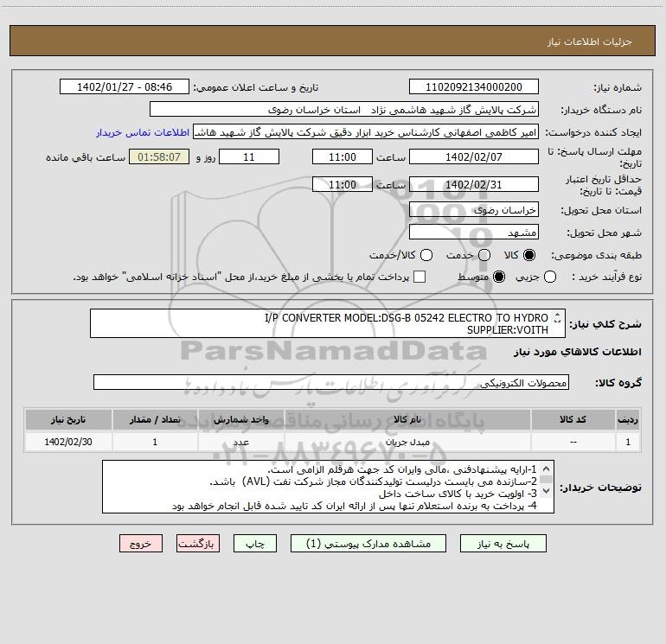Click the announcement date field 1402/01/27 - 08:46
The width and height of the screenshot is (666, 644).
pyautogui.click(x=125, y=87)
